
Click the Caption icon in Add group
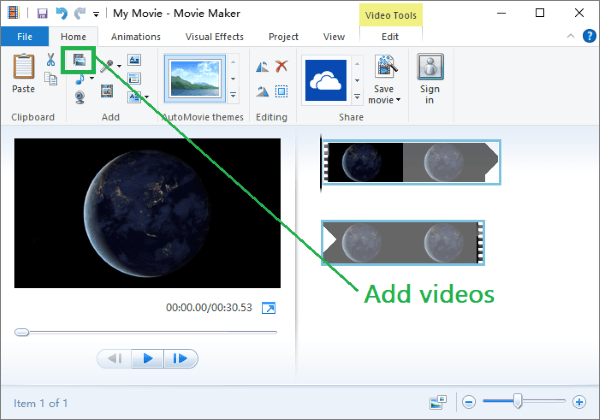click(134, 78)
